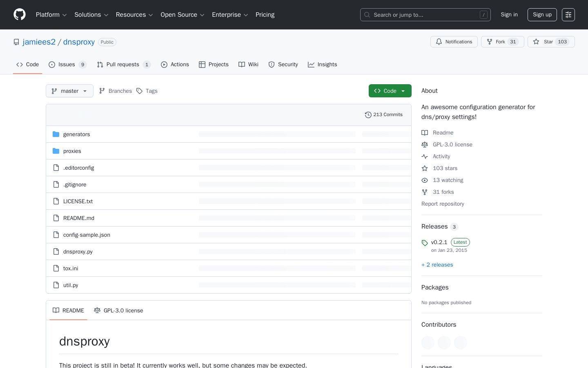Click the release tag icon beside v0.2.1

(x=425, y=243)
